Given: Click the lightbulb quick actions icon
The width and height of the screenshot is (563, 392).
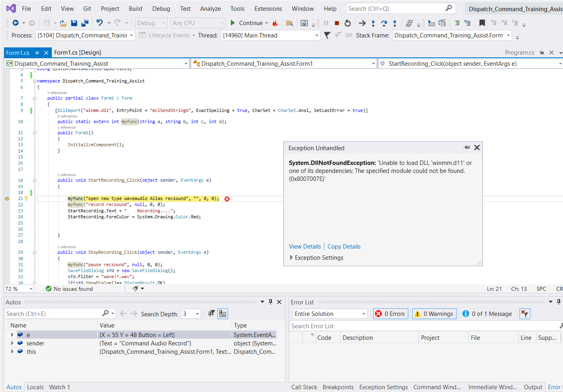Looking at the screenshot, I should 26,198.
